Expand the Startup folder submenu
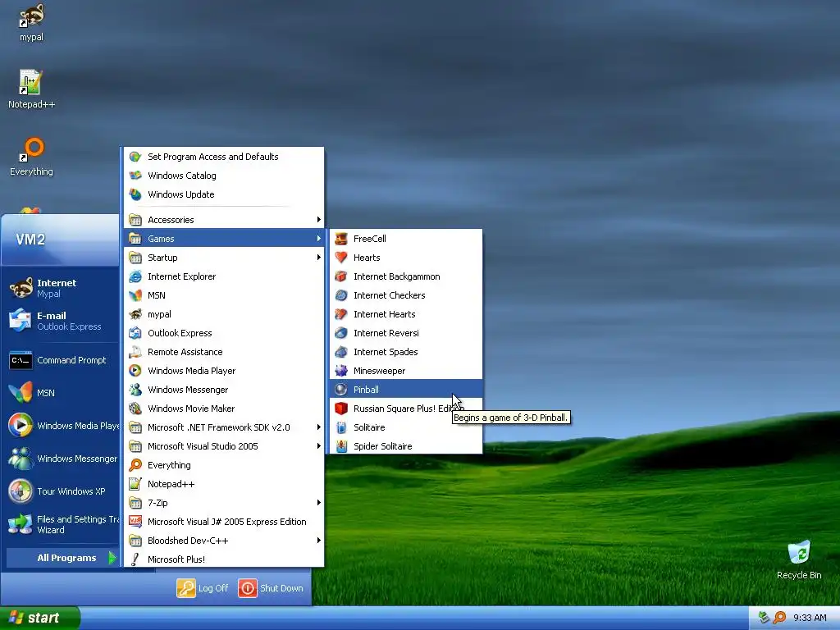The width and height of the screenshot is (840, 630). (x=224, y=258)
